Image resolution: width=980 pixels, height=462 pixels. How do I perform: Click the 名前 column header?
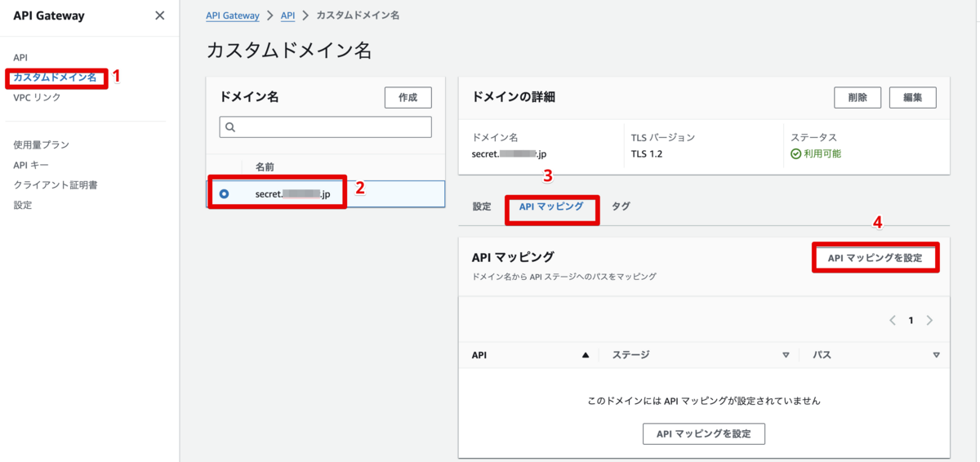pos(265,167)
